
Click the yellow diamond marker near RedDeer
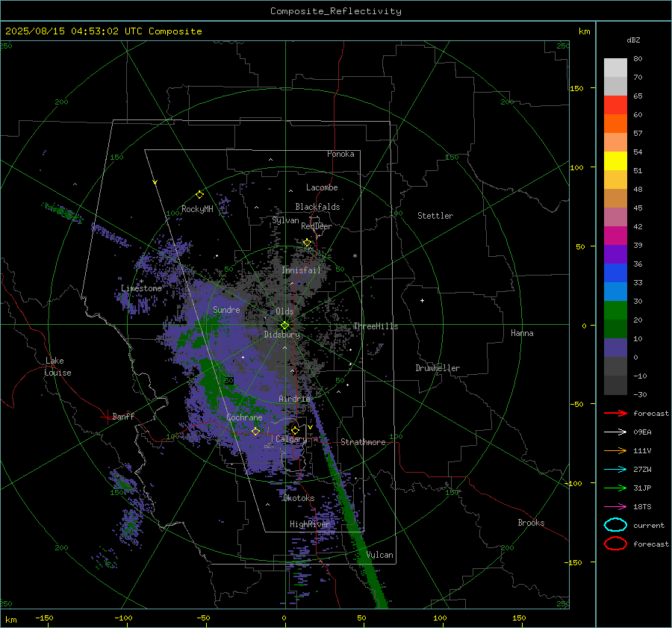[x=307, y=243]
